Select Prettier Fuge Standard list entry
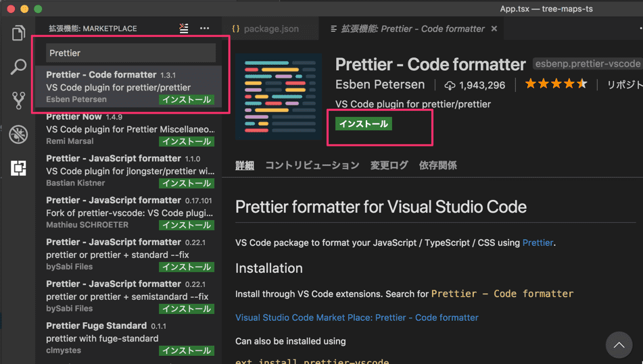Viewport: 643px width, 364px height. tap(128, 338)
